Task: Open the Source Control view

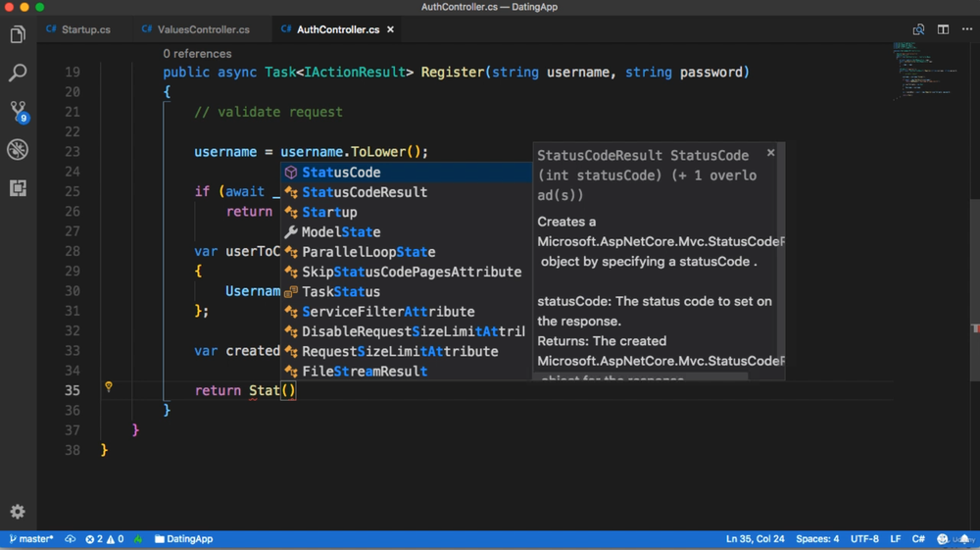Action: click(18, 111)
